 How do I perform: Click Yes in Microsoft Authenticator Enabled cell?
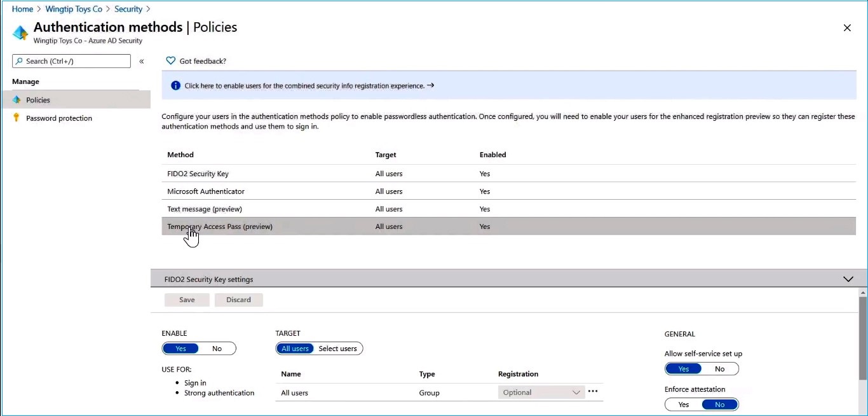(485, 191)
